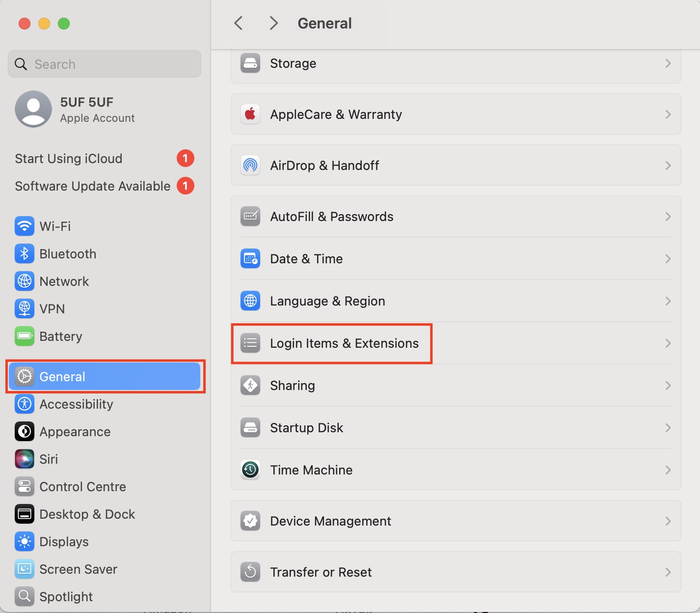Screen dimensions: 700x613
Task: Open the Siri settings icon
Action: click(25, 459)
